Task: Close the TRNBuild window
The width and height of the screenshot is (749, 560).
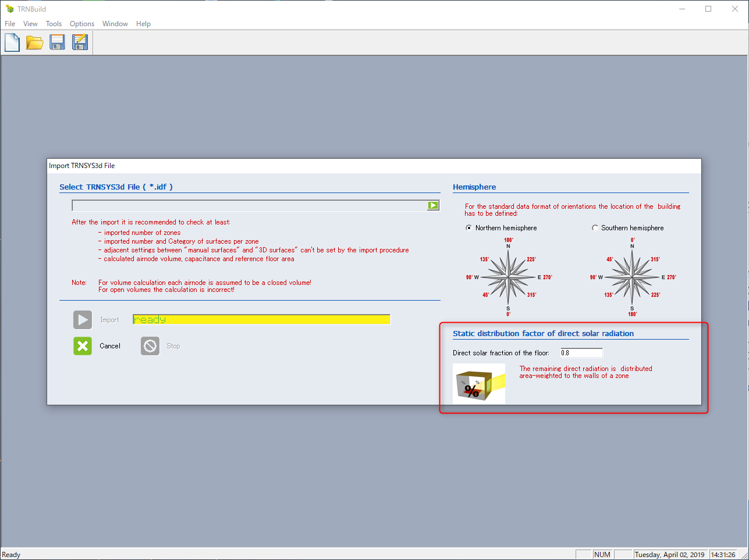Action: (x=735, y=9)
